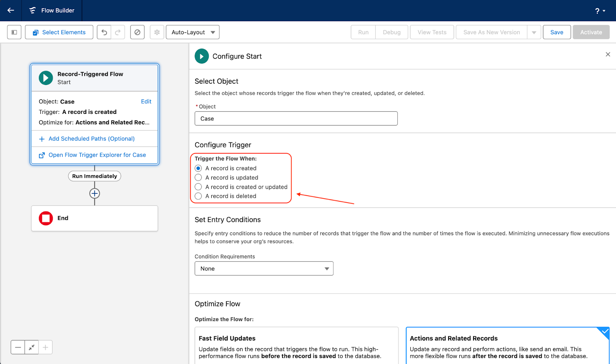Image resolution: width=616 pixels, height=364 pixels.
Task: Click the fit-to-view canvas icon
Action: coord(32,347)
